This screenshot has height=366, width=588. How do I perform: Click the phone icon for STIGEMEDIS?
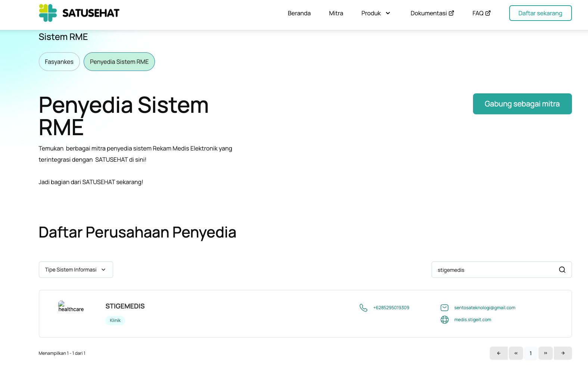(x=363, y=308)
